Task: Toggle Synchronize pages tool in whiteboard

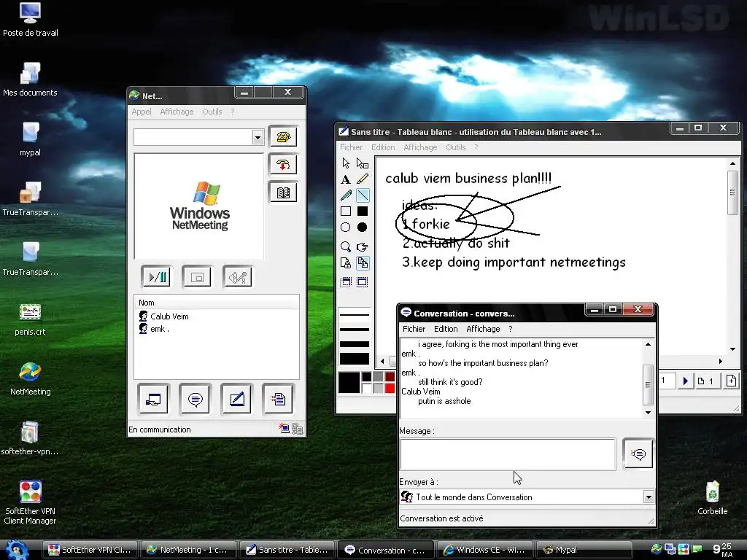Action: tap(363, 262)
